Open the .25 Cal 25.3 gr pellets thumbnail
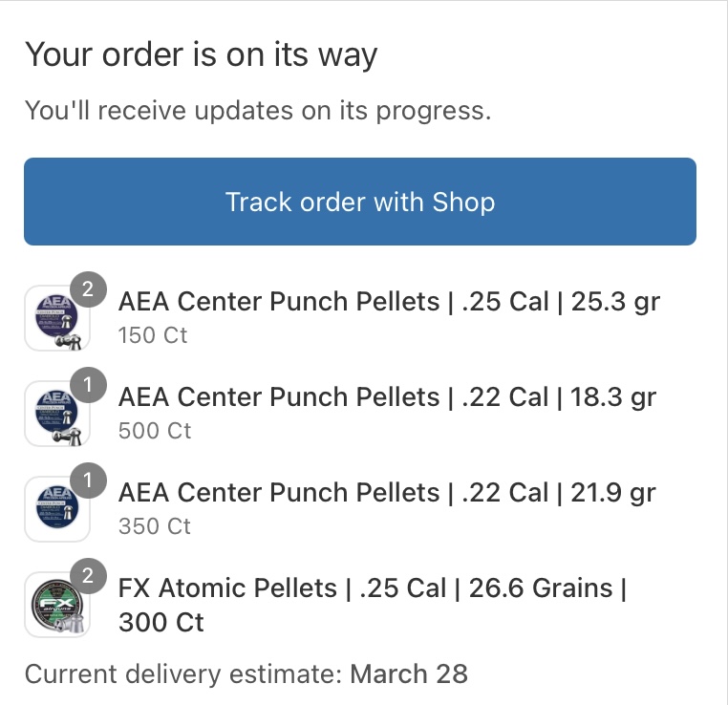Screen dimensions: 728x705 coord(57,318)
